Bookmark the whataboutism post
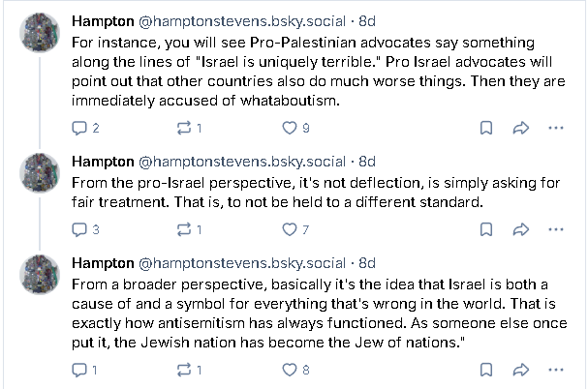 [x=486, y=128]
